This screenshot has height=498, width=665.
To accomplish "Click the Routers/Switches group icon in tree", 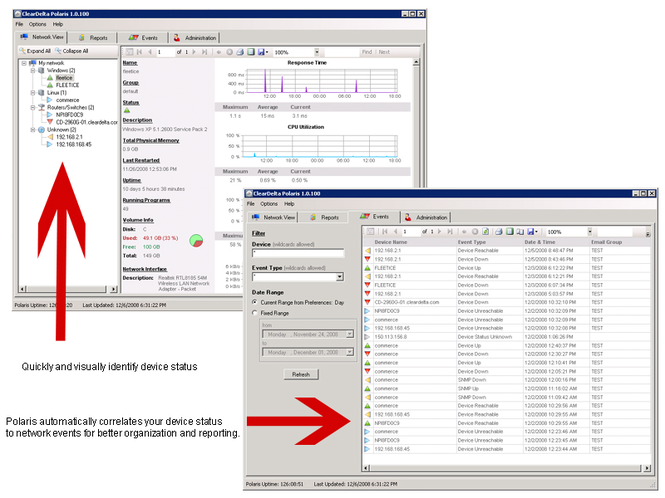I will click(x=41, y=108).
